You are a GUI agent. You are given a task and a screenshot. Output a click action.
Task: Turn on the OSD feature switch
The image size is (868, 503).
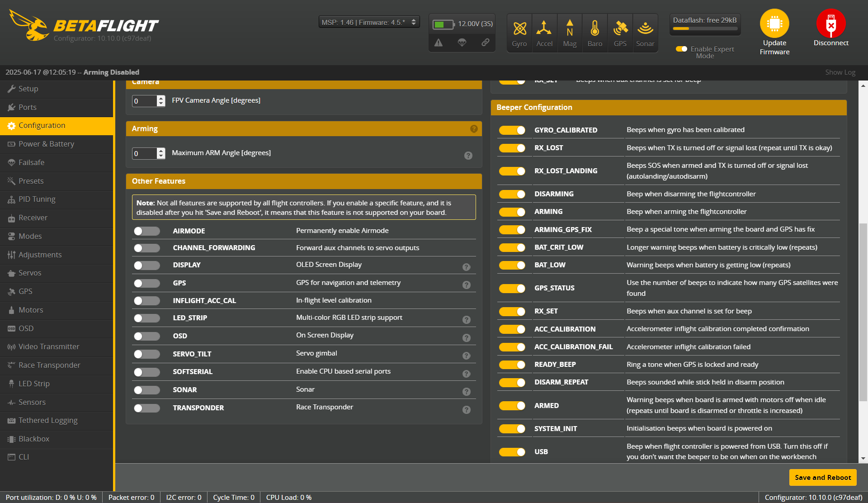[x=147, y=336]
